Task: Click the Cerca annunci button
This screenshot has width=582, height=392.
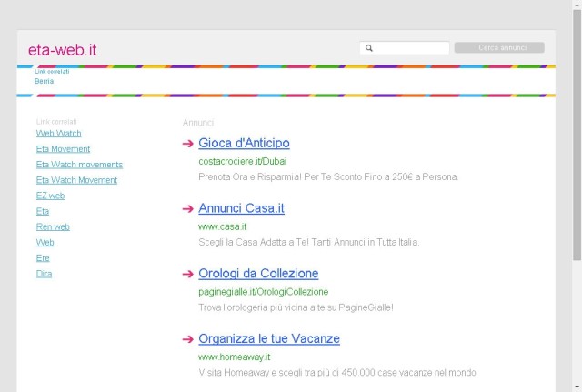Action: [499, 47]
